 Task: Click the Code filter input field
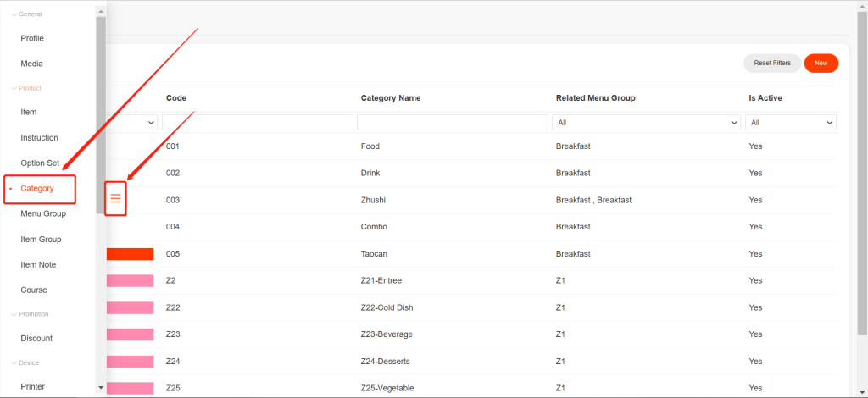258,123
